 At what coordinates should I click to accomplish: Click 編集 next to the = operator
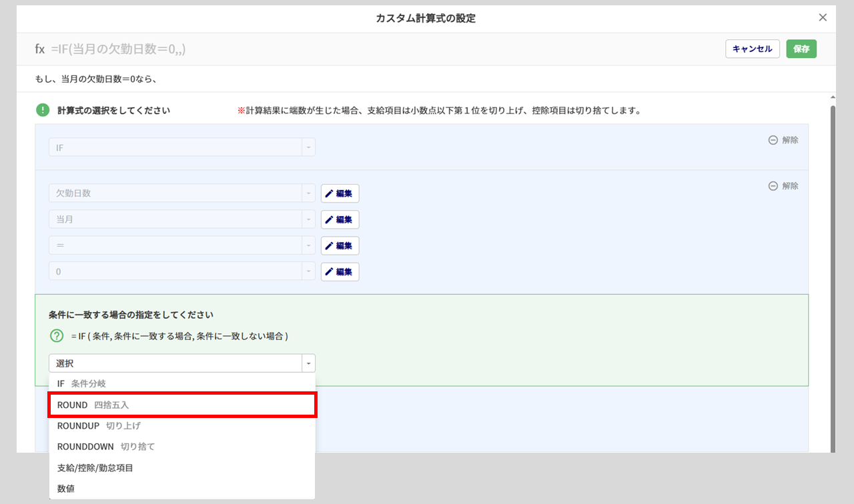pyautogui.click(x=340, y=246)
